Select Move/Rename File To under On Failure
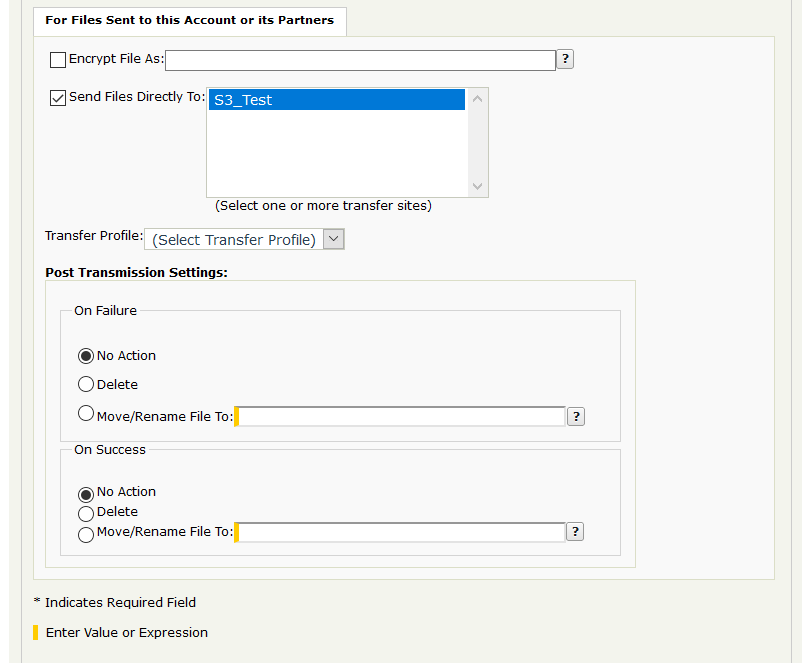808x663 pixels. 86,414
